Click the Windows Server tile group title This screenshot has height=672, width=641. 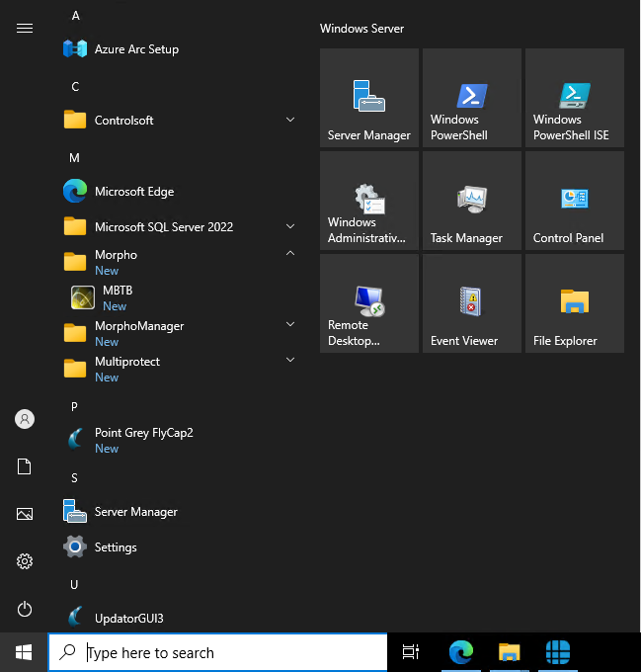click(x=361, y=29)
